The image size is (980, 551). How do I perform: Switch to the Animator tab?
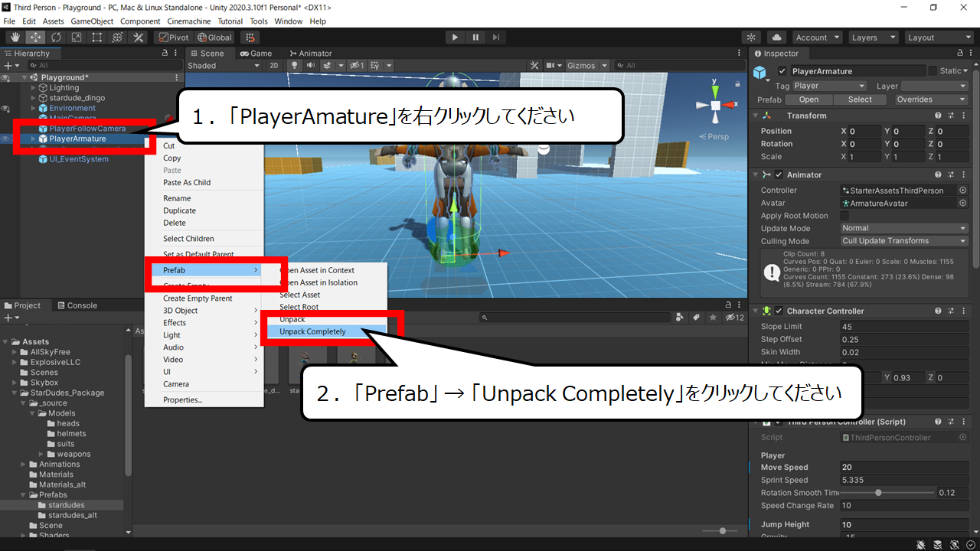(x=310, y=54)
